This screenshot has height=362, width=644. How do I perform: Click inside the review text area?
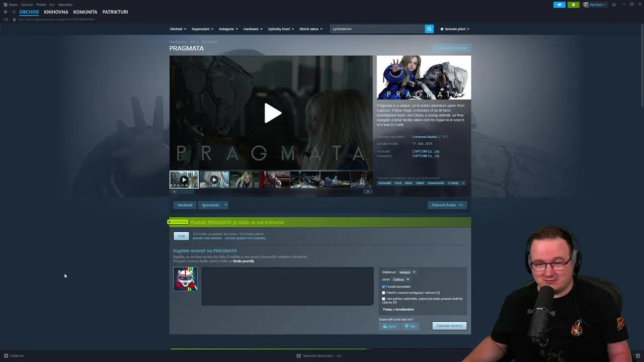pos(287,286)
